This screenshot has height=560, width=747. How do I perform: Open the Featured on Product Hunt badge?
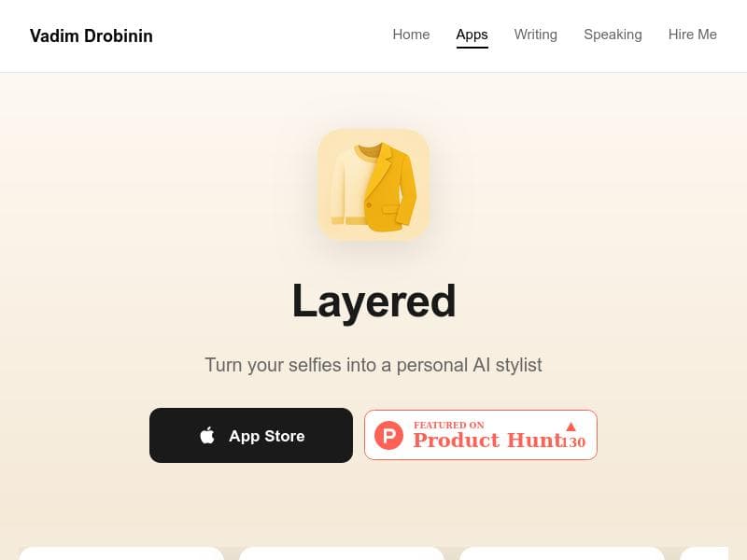point(481,435)
